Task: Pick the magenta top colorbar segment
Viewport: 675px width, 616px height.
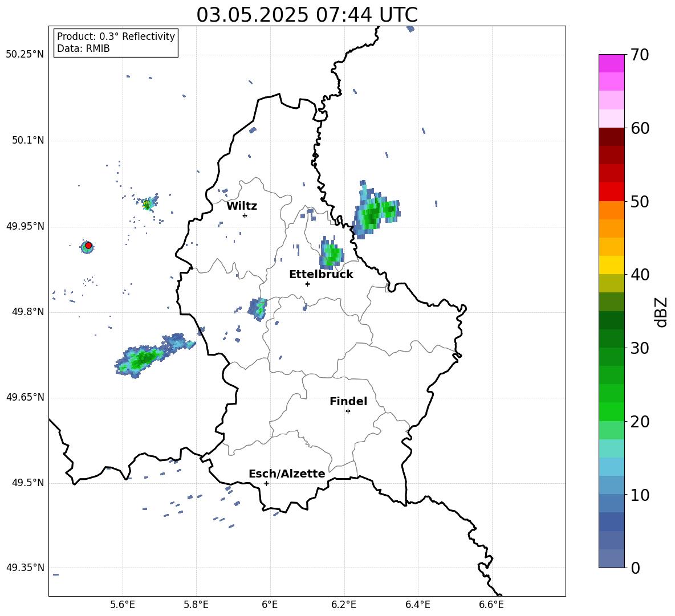Action: click(x=611, y=64)
